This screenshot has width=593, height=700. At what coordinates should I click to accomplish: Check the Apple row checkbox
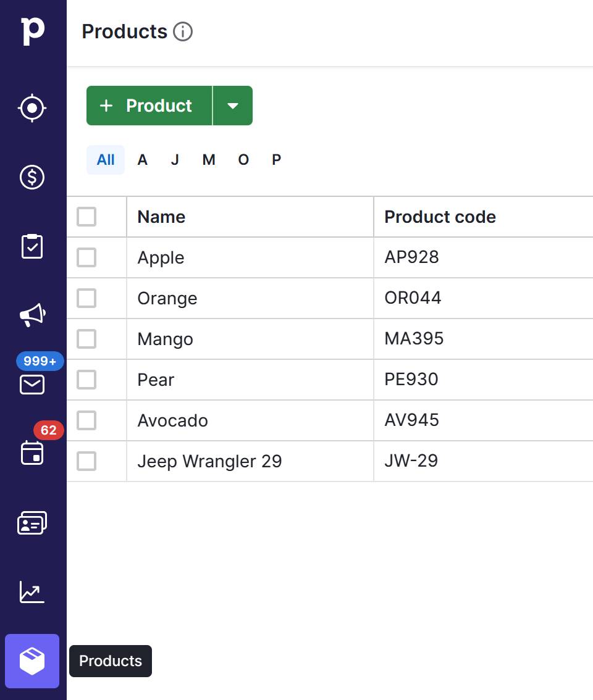click(86, 257)
